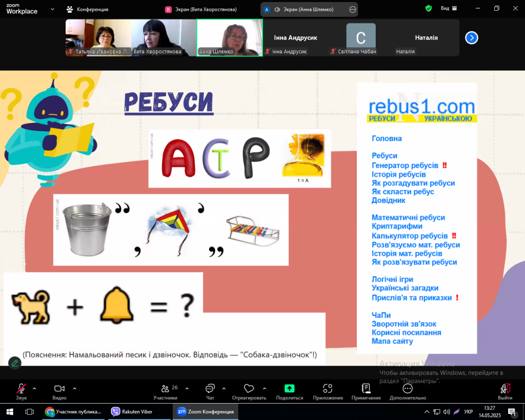
Task: Open the Конференция meeting info
Action: click(87, 9)
